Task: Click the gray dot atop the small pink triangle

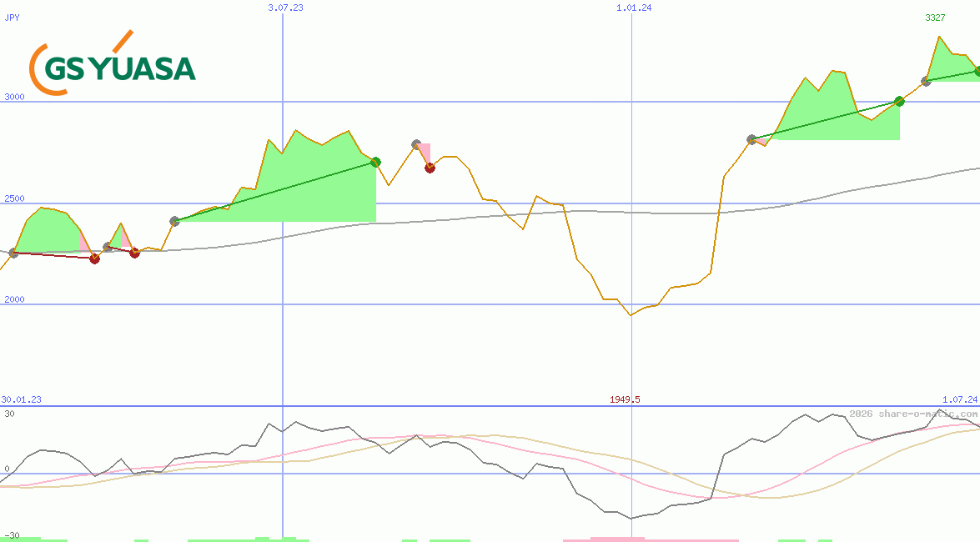Action: point(416,144)
